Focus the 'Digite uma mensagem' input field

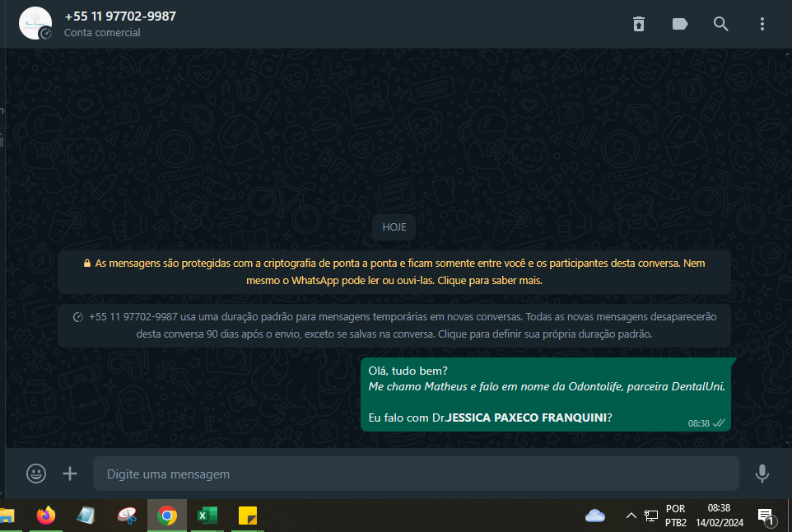coord(416,474)
